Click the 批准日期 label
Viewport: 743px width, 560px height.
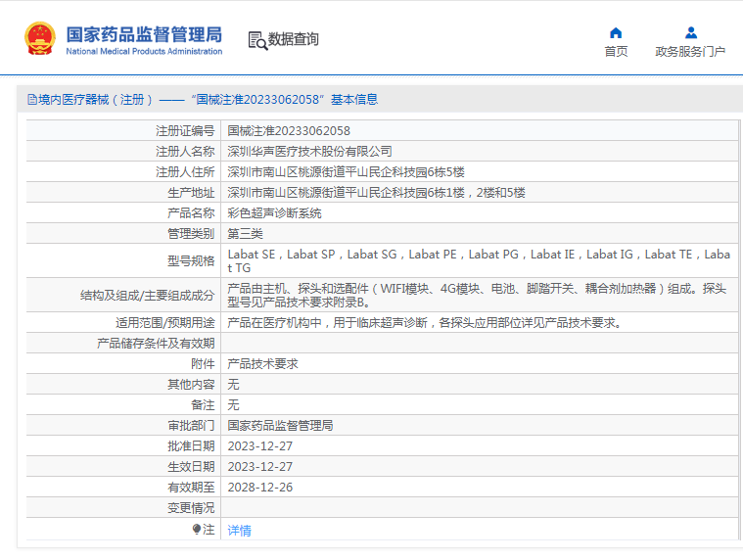[x=191, y=446]
